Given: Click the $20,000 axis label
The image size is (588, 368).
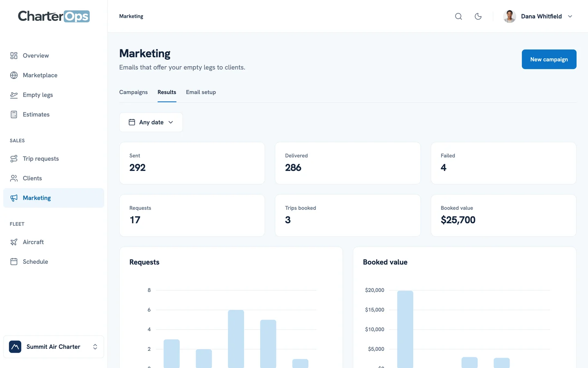Looking at the screenshot, I should (x=374, y=290).
